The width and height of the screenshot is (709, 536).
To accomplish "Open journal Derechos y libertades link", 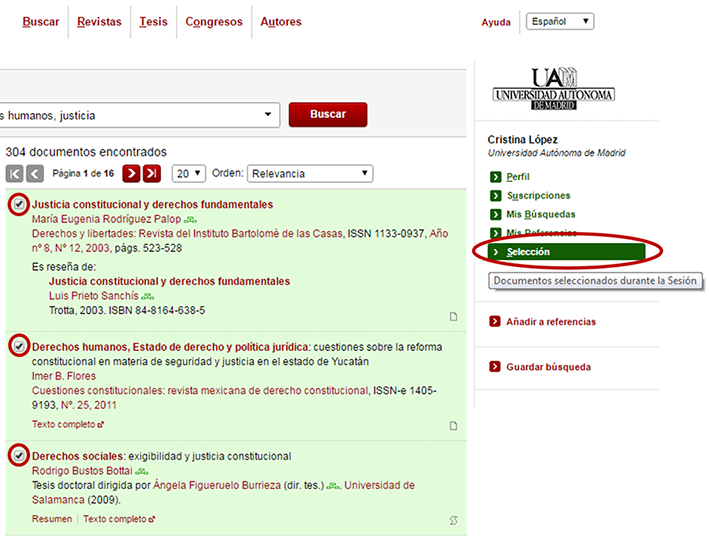I will (187, 233).
